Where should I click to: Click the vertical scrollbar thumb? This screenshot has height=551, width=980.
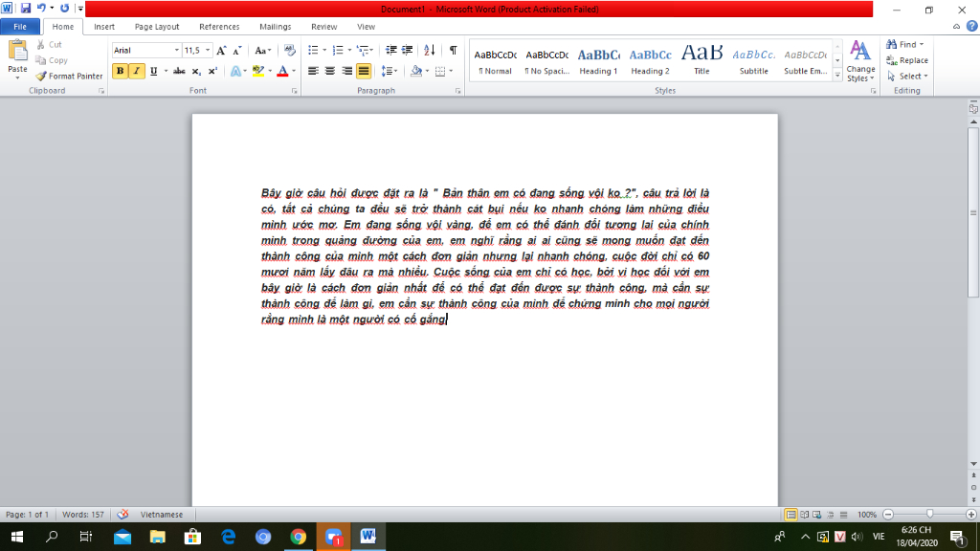[973, 212]
